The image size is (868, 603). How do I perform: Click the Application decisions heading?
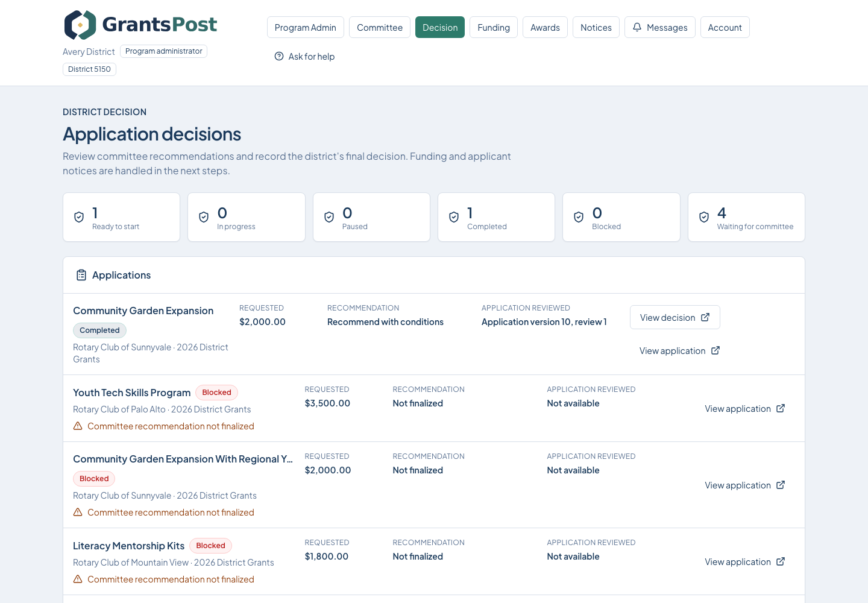tap(152, 134)
